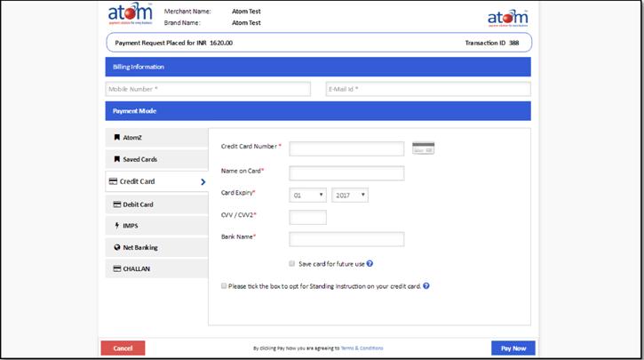Click the Brand Name label
Image resolution: width=644 pixels, height=360 pixels.
(x=182, y=23)
